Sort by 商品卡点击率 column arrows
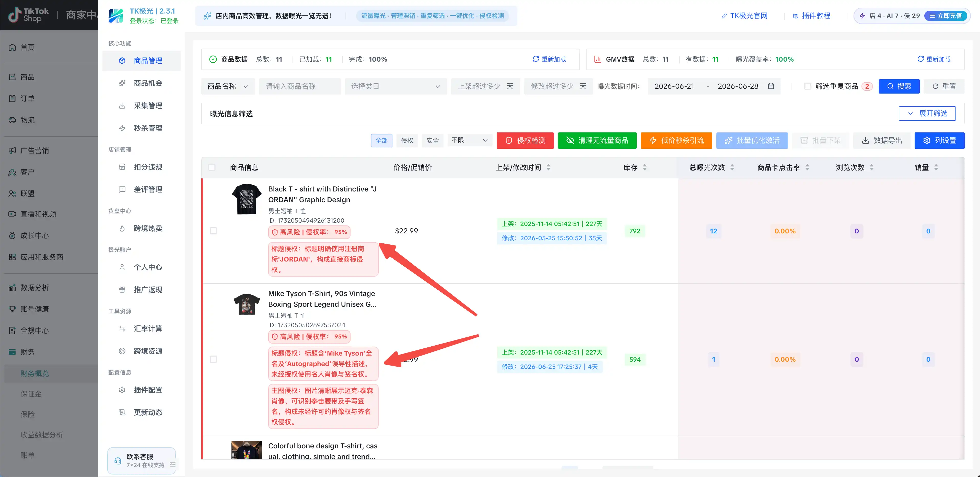Viewport: 980px width, 477px height. 807,167
